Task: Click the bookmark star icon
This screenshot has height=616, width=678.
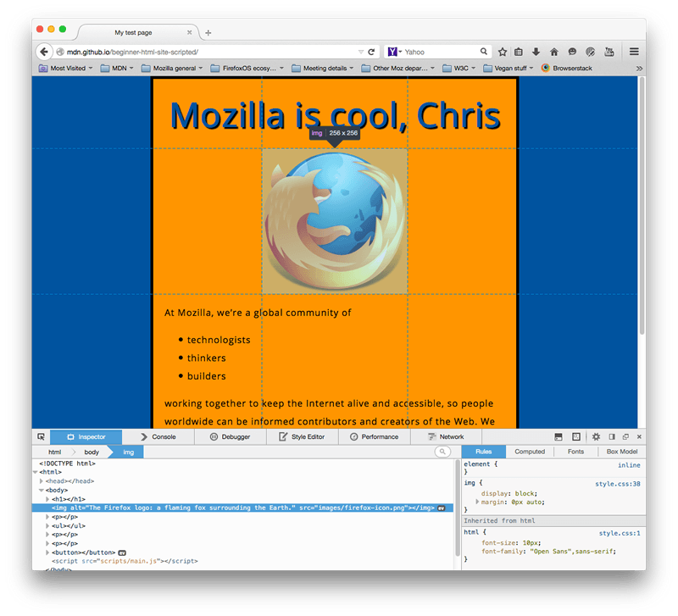Action: tap(502, 52)
